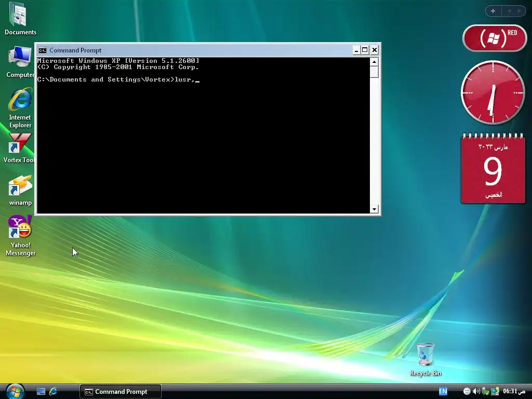Select the Yahoo! Messenger desktop icon
The width and height of the screenshot is (532, 399).
20,235
